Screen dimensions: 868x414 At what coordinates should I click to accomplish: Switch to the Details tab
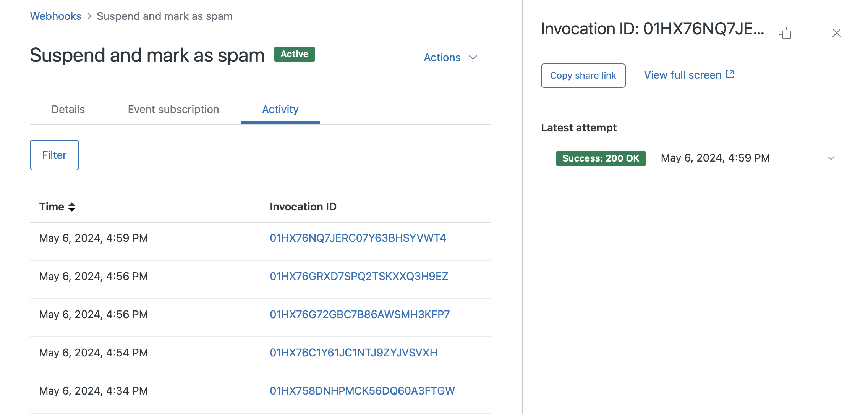[68, 110]
